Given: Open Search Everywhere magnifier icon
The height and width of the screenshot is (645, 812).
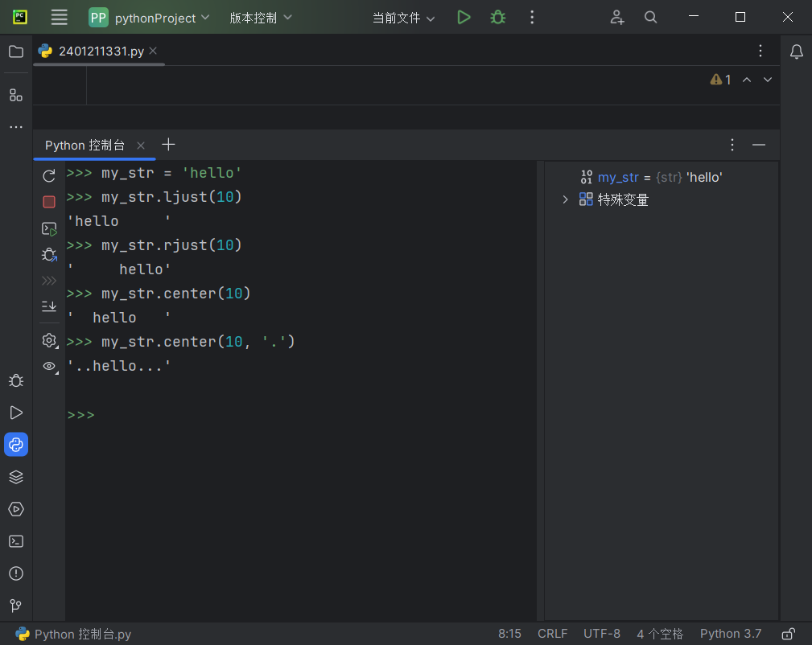Looking at the screenshot, I should point(650,18).
